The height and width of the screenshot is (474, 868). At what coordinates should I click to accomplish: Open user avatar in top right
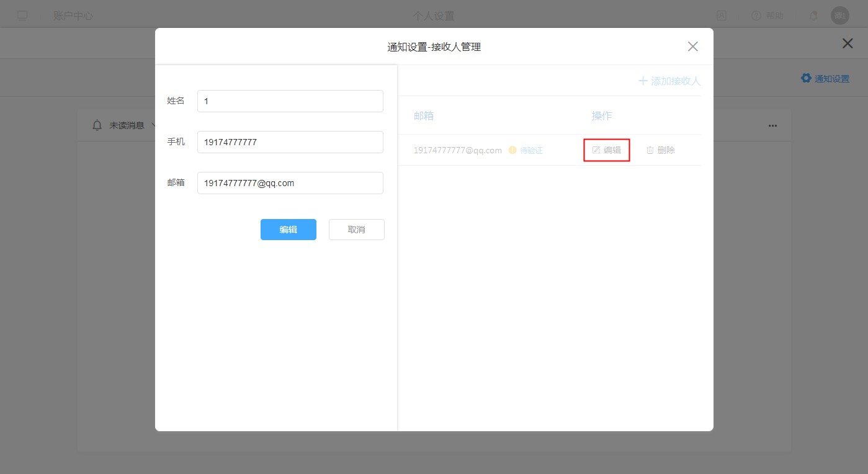click(x=840, y=16)
